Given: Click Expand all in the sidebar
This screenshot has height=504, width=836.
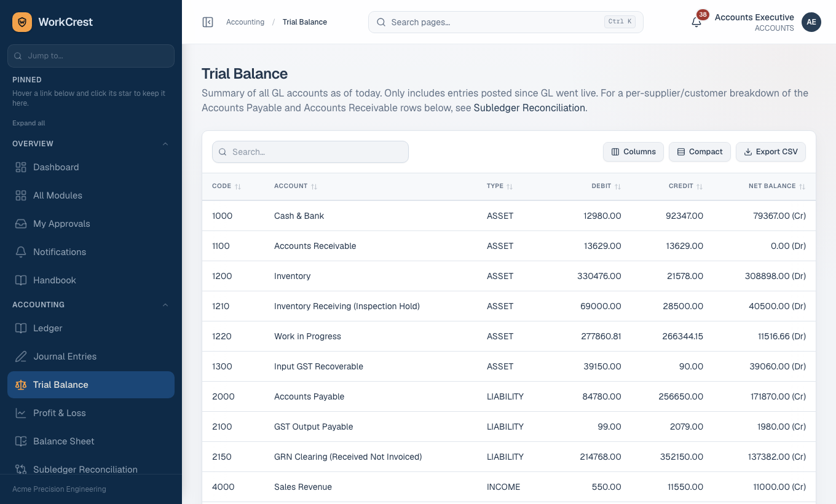Looking at the screenshot, I should point(29,123).
